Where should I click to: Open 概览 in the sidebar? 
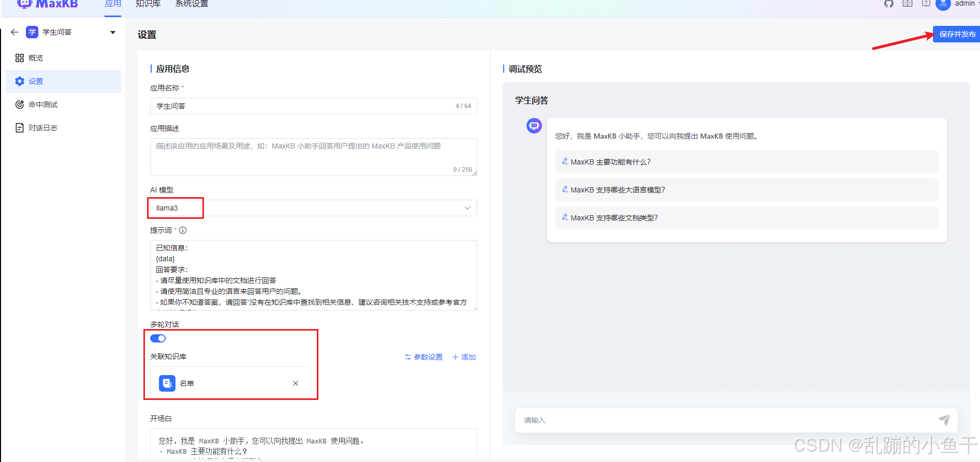pyautogui.click(x=63, y=58)
